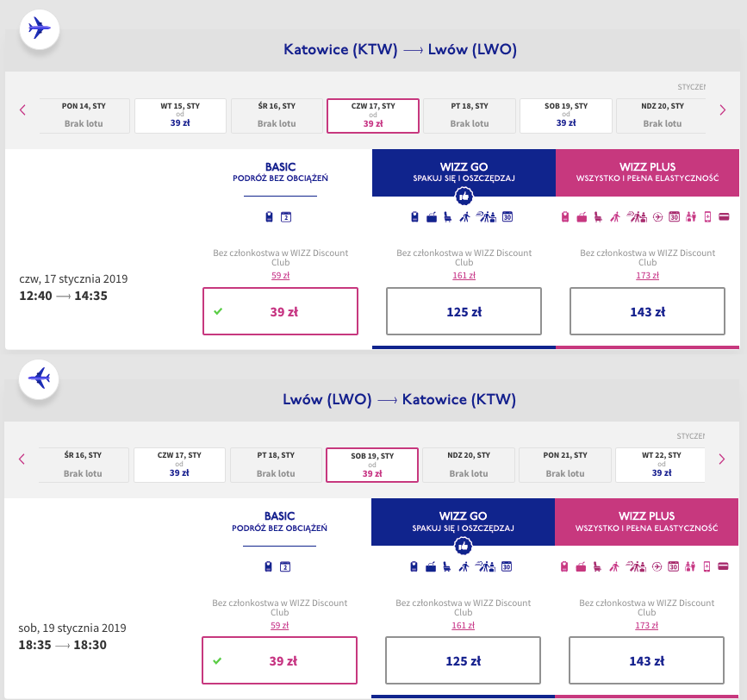Click the calendar 30 icon in return WIZZ GO
Viewport: 747px width, 700px height.
point(507,566)
